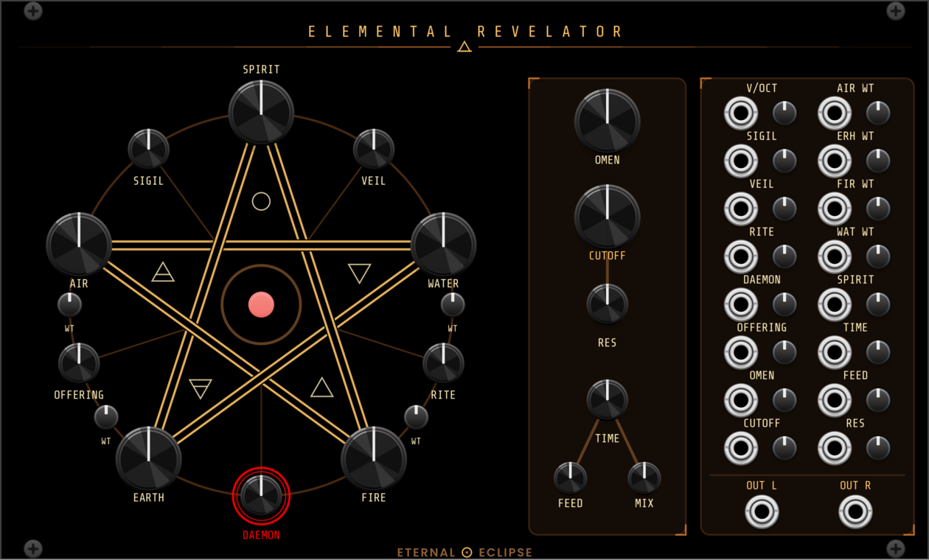Adjust the RITE knob on the pentagram
The height and width of the screenshot is (560, 929).
443,363
